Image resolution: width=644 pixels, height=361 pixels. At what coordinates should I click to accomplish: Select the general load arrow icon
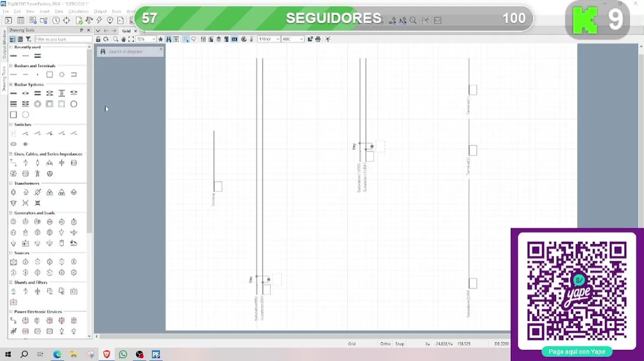pos(62,233)
